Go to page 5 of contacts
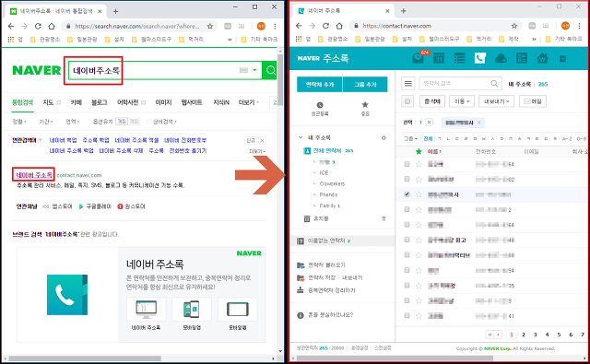 [x=559, y=335]
